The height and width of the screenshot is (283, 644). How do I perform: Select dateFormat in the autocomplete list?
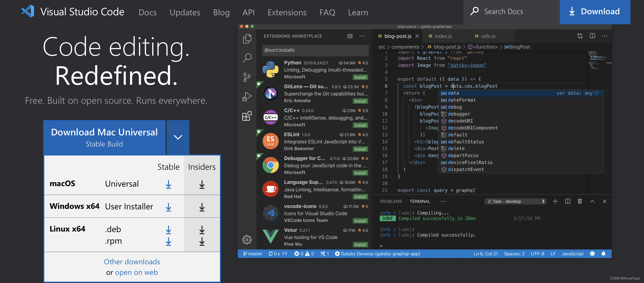click(x=521, y=100)
